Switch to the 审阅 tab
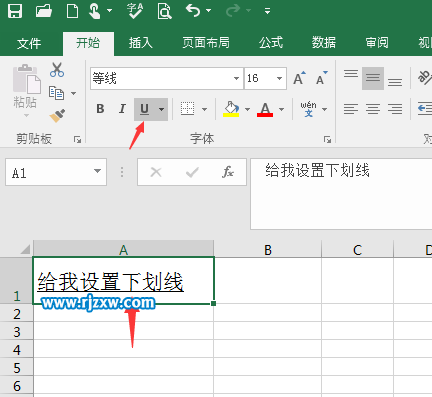432x397 pixels. [377, 43]
